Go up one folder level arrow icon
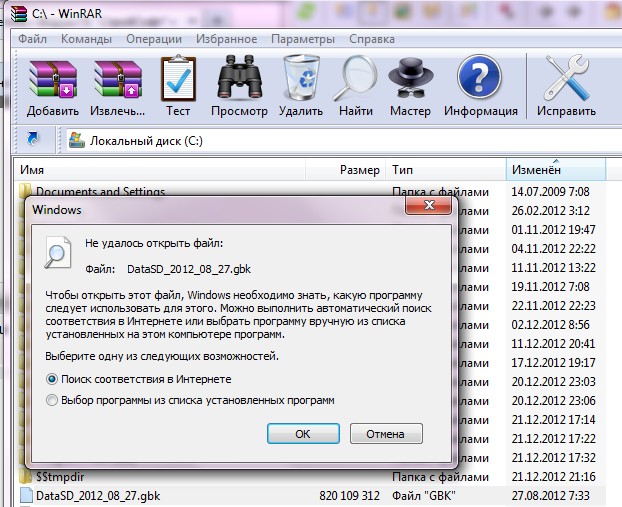This screenshot has width=622, height=507. pyautogui.click(x=33, y=139)
